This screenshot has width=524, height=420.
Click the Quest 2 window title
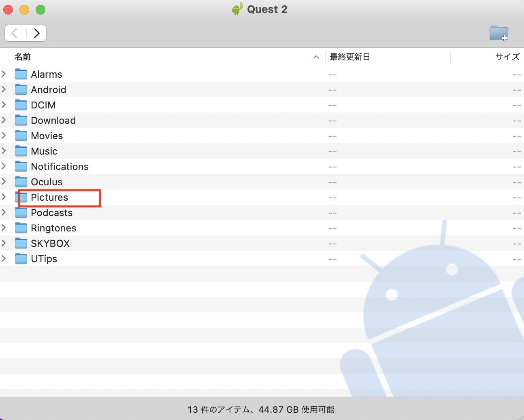click(267, 9)
